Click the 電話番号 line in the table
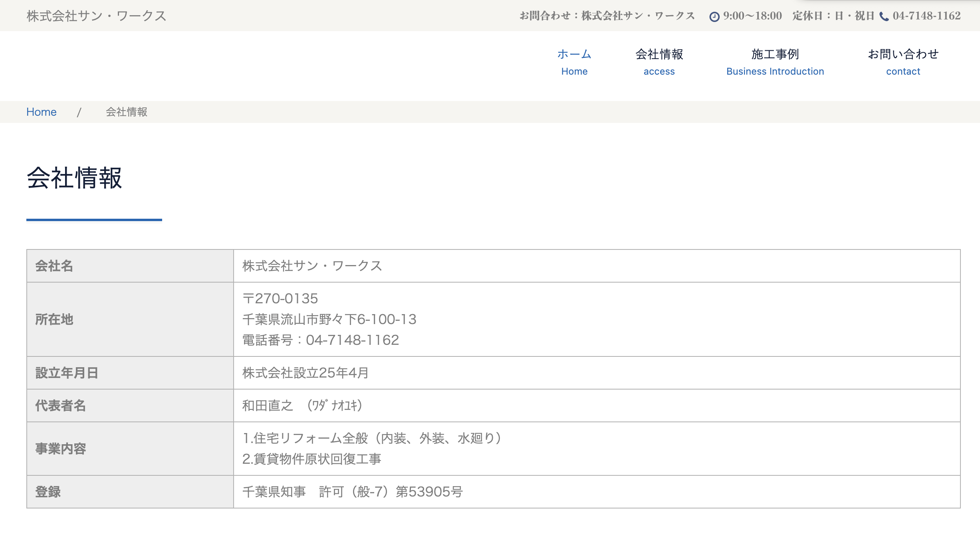Viewport: 980px width, 550px height. click(x=320, y=340)
